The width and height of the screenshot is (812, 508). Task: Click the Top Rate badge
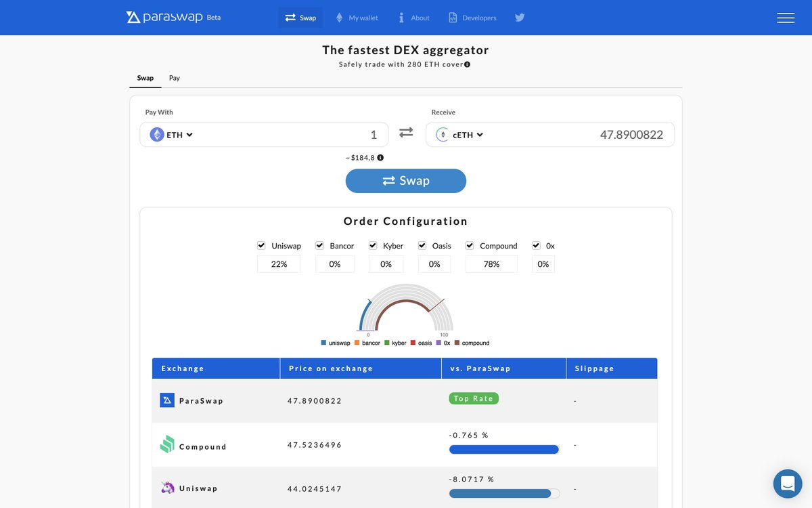474,398
